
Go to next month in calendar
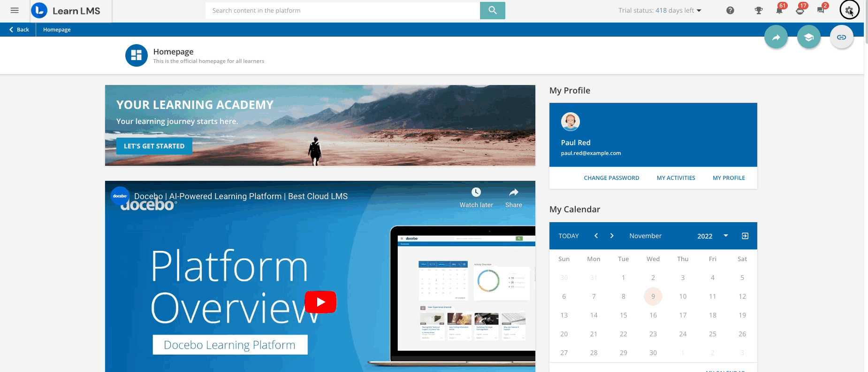point(612,236)
